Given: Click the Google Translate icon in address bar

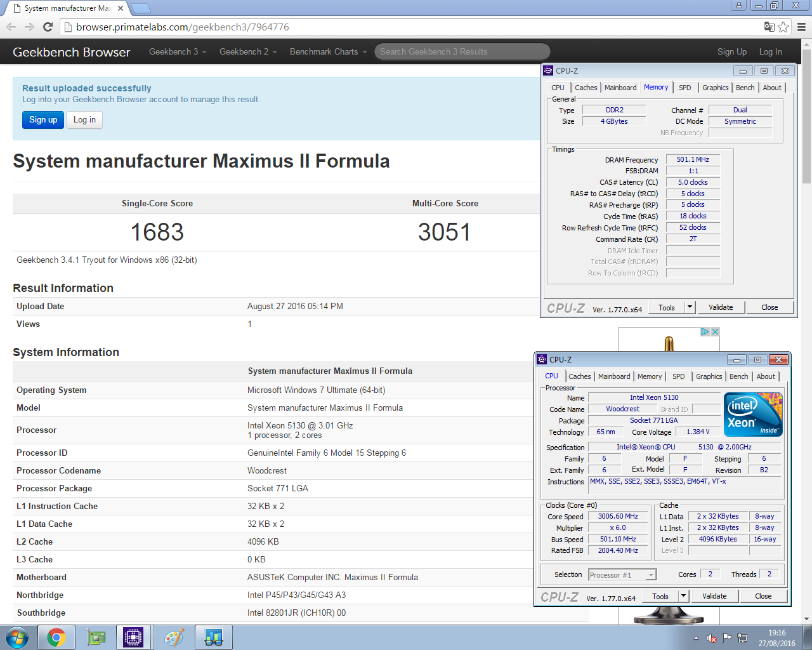Looking at the screenshot, I should point(769,27).
